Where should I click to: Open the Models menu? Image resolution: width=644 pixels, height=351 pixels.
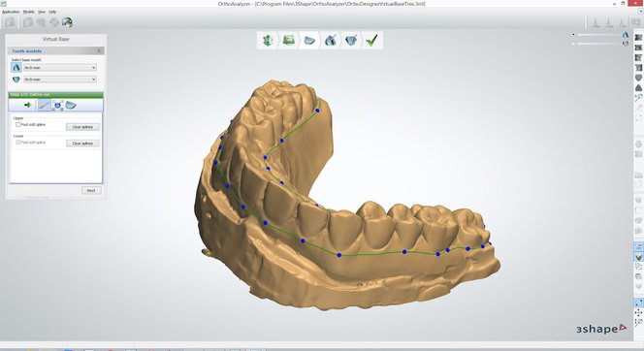[x=29, y=12]
